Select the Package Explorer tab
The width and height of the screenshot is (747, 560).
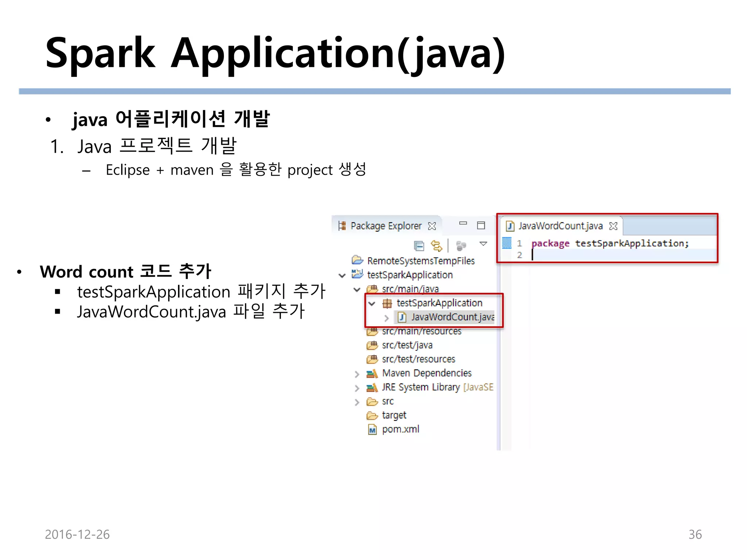click(386, 226)
